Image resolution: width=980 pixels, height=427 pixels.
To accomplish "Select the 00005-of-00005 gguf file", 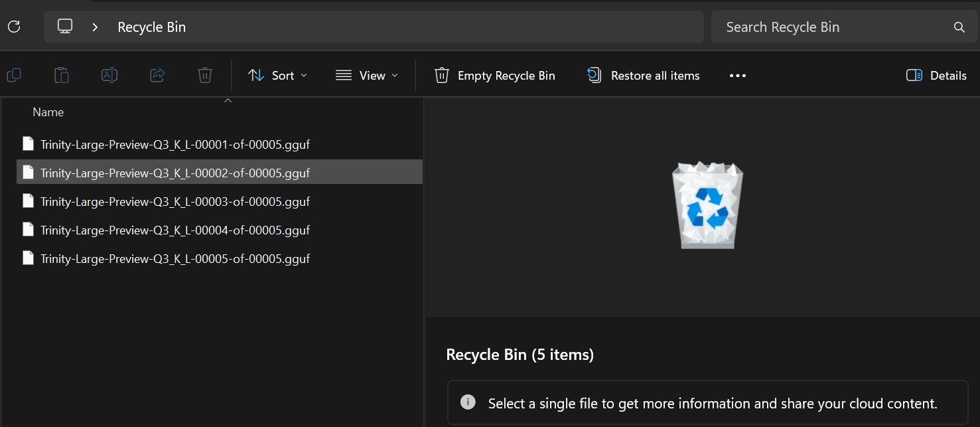I will pyautogui.click(x=175, y=258).
